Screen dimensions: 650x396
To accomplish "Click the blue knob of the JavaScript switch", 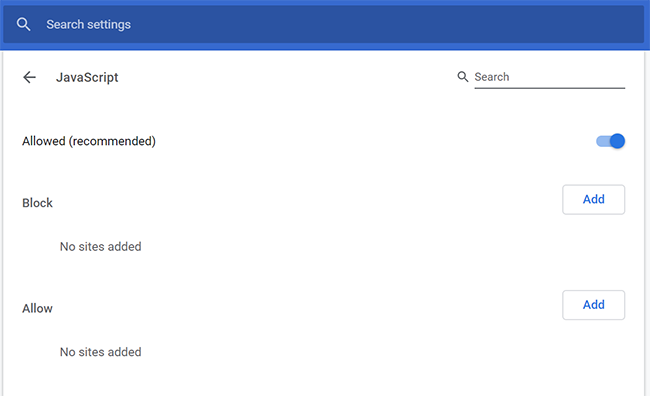I will coord(617,141).
